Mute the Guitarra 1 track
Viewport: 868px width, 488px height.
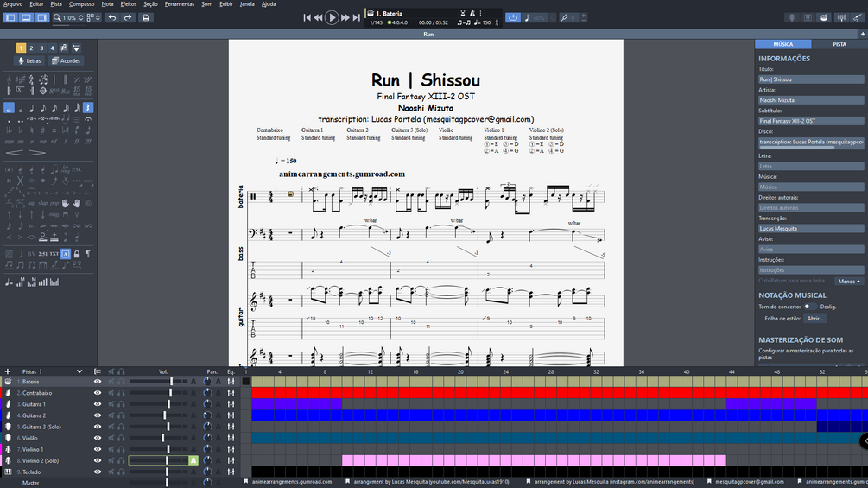pyautogui.click(x=111, y=404)
